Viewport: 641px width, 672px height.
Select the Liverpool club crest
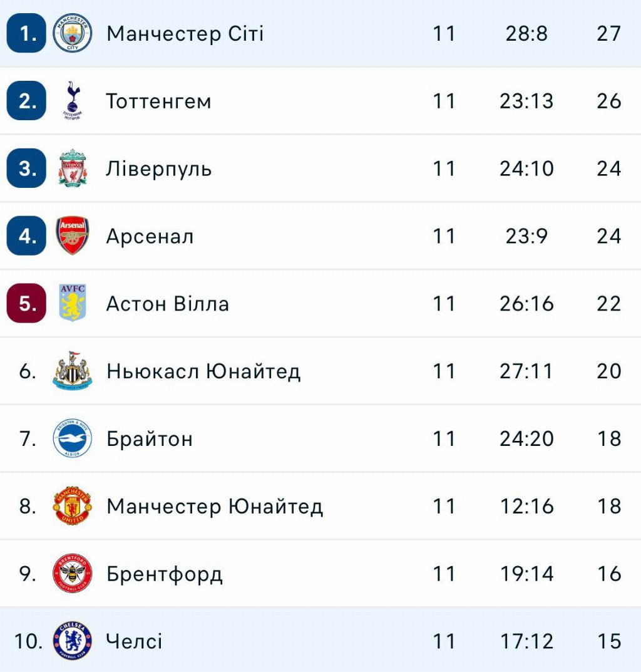pos(73,168)
